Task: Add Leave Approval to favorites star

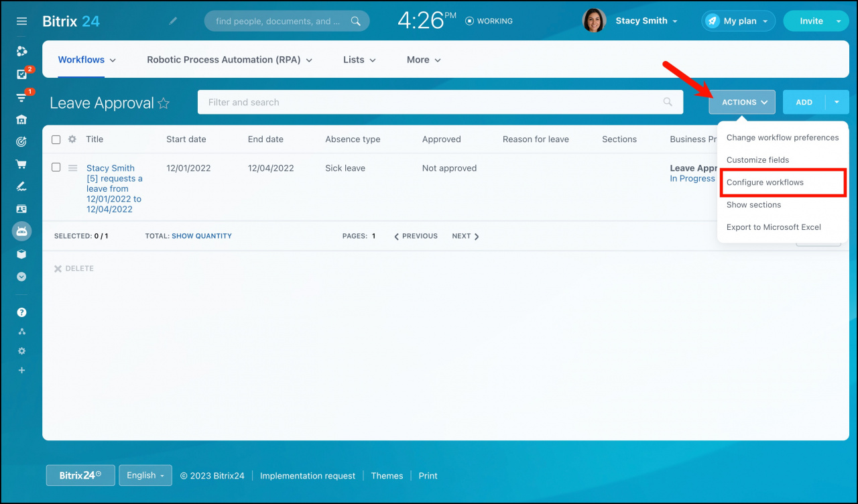Action: point(164,103)
